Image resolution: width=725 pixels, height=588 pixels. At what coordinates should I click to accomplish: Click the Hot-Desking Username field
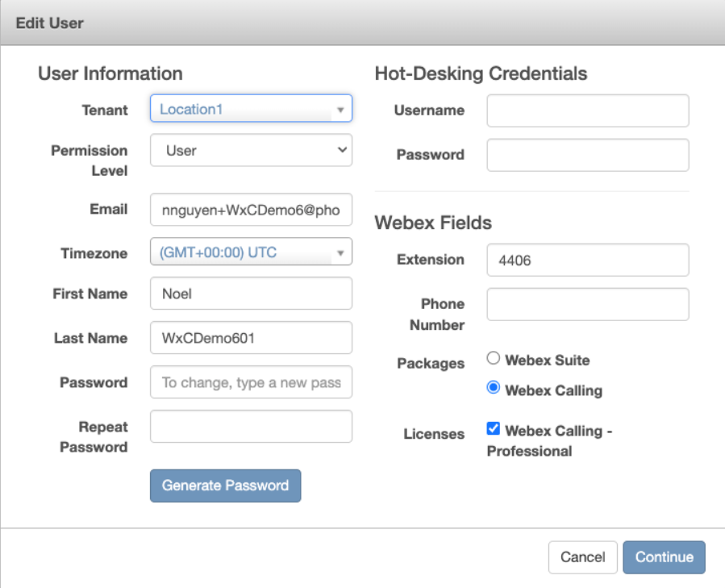pos(588,111)
